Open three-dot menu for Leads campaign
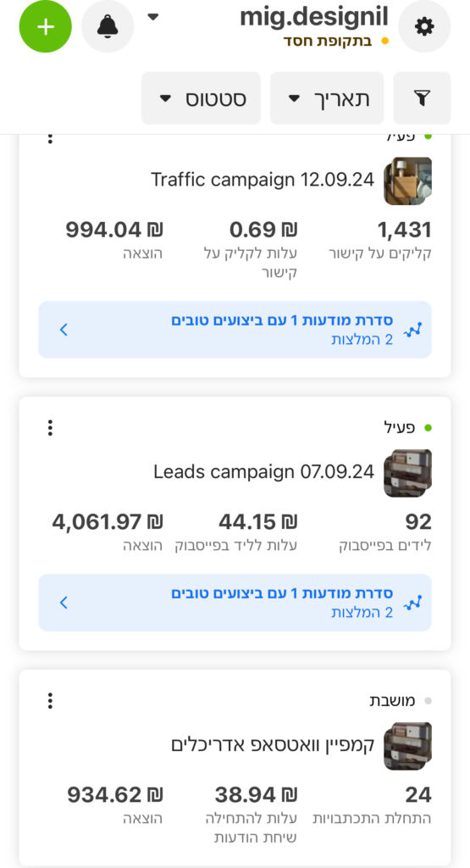This screenshot has width=470, height=868. tap(50, 427)
